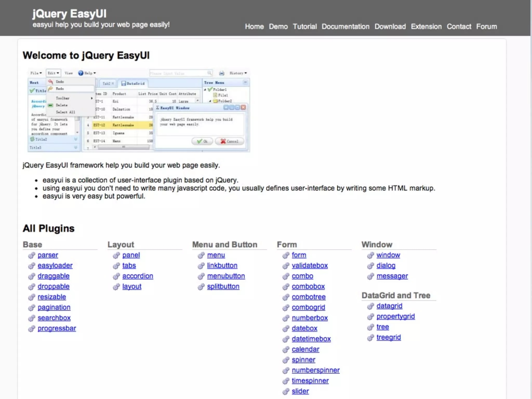Screen dimensions: 532x399
Task: Click the plugin icon beside datagrid
Action: [x=370, y=307]
